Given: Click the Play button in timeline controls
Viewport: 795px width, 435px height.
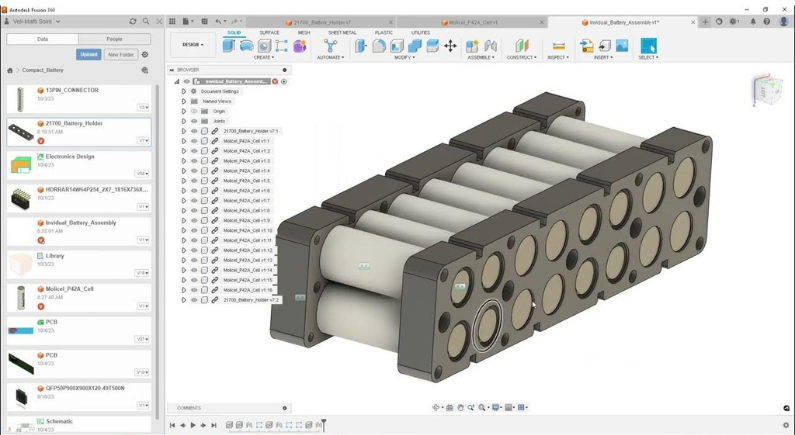Looking at the screenshot, I should tap(193, 425).
